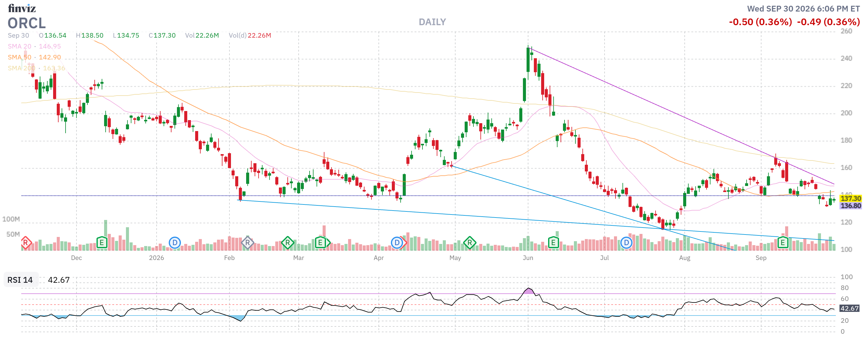Click the finviz logo
868x341 pixels.
click(x=22, y=8)
